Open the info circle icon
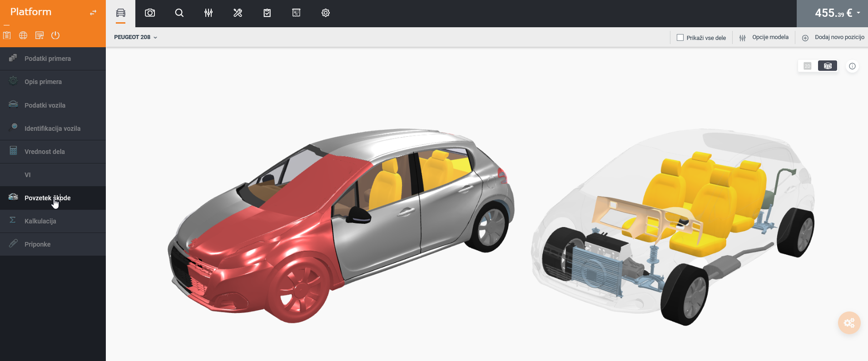Image resolution: width=868 pixels, height=361 pixels. [852, 66]
